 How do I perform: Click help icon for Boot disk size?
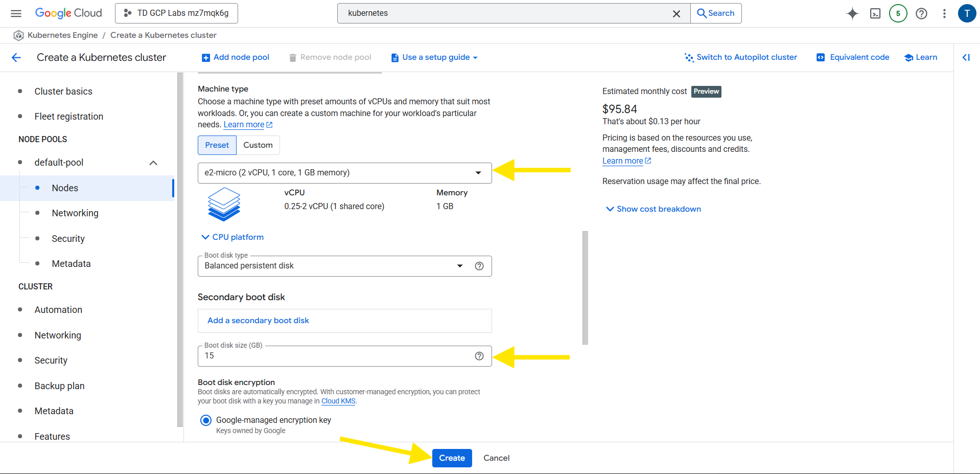(x=479, y=356)
